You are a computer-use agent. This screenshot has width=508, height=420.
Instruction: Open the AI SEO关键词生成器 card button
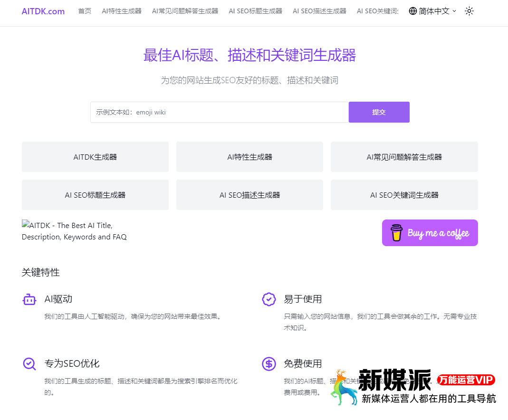(x=404, y=195)
